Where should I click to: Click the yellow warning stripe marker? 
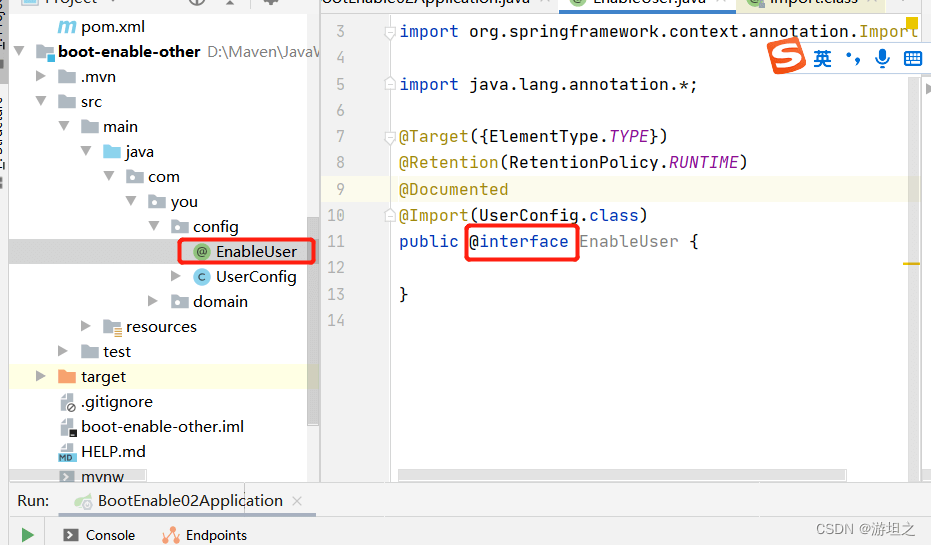[x=911, y=263]
